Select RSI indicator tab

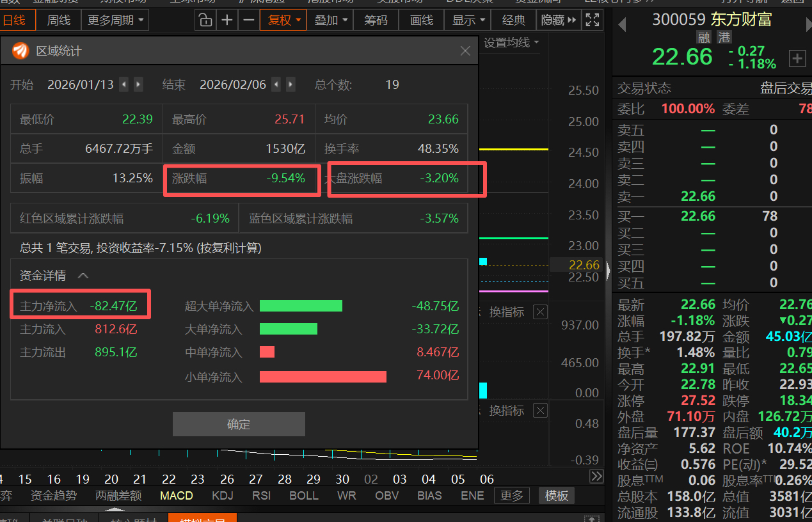click(x=261, y=496)
